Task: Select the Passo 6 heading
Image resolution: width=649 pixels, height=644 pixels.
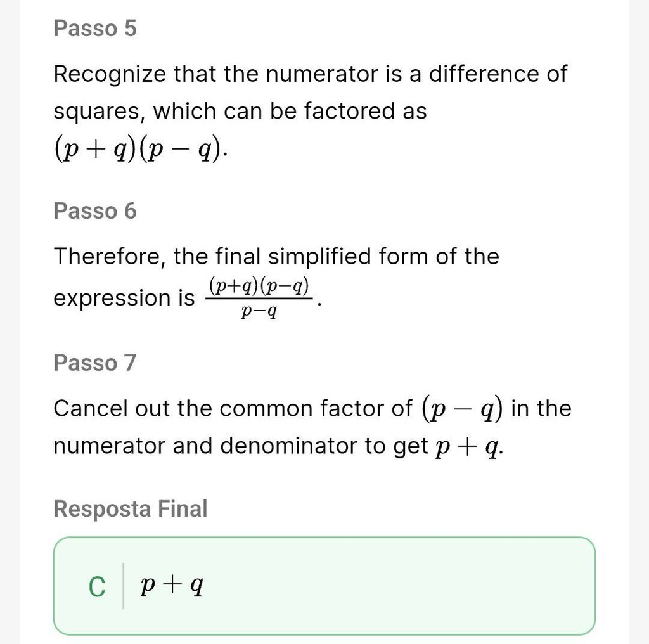Action: [x=95, y=210]
